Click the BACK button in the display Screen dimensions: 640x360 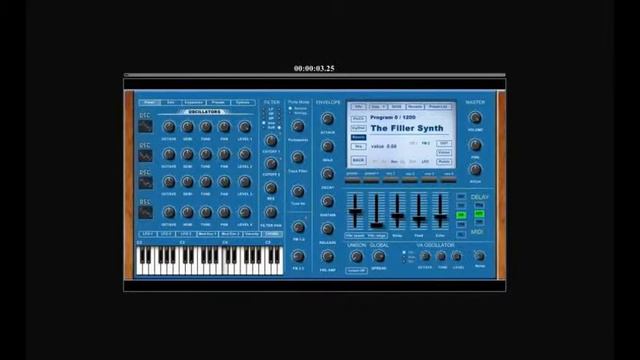point(358,160)
